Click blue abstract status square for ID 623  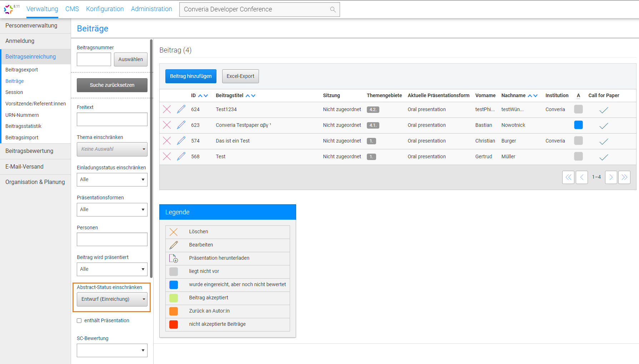coord(578,125)
